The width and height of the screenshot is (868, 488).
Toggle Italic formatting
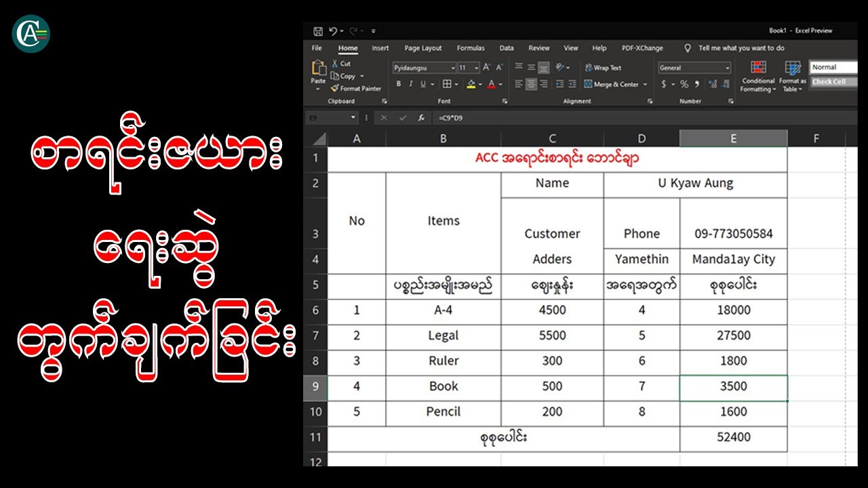point(410,84)
